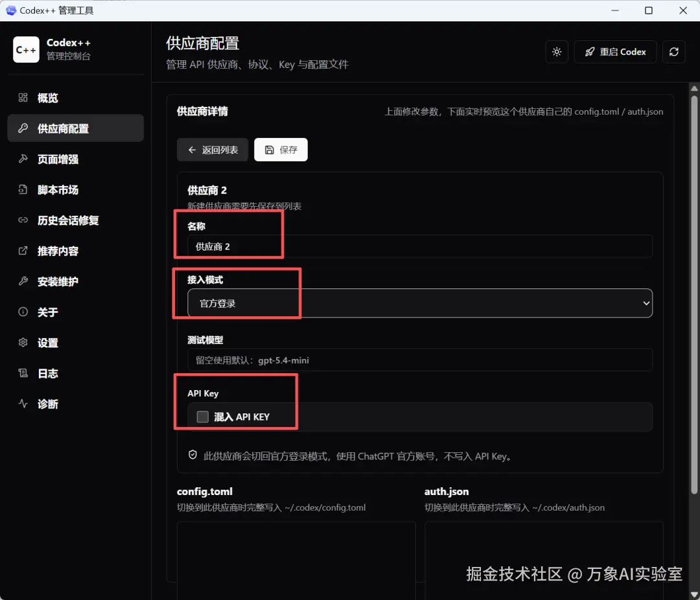
Task: Click the left arrow icon on 返回列表
Action: coord(192,150)
